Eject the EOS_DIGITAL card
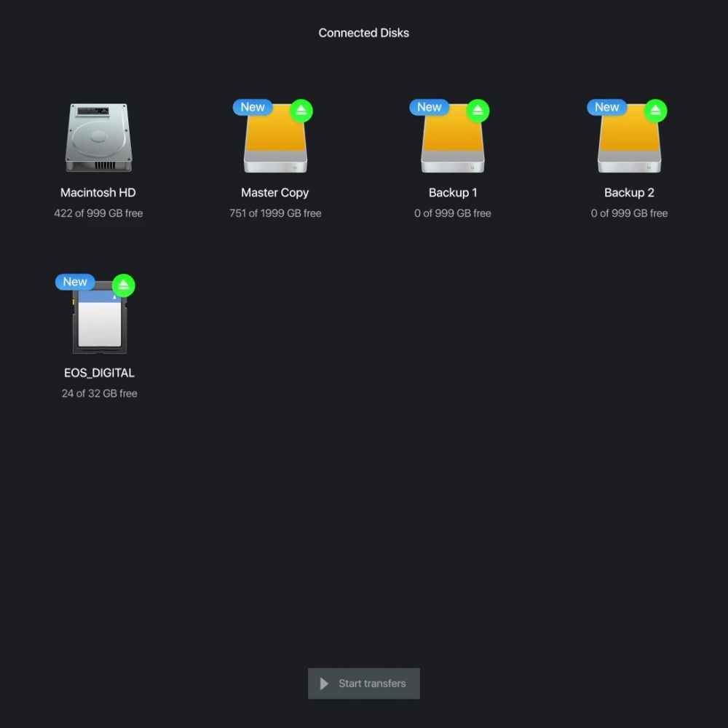Screen dimensions: 728x728 124,285
